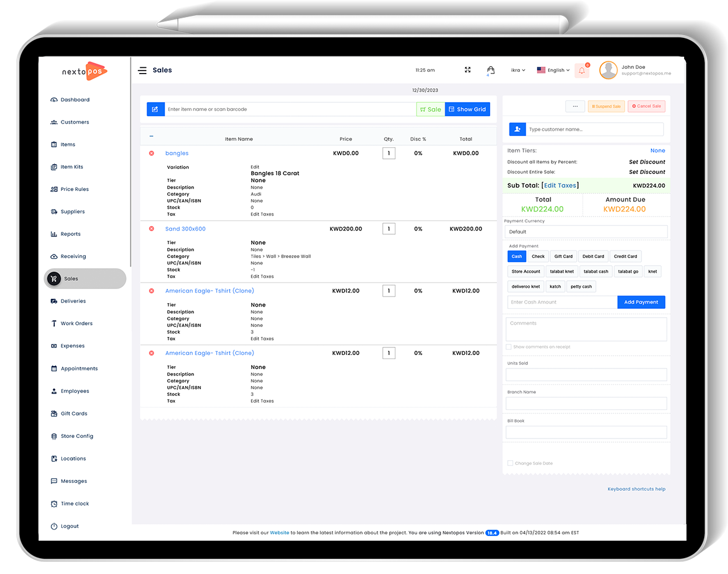The image size is (728, 574).
Task: Select the Credit Card payment option
Action: click(625, 256)
